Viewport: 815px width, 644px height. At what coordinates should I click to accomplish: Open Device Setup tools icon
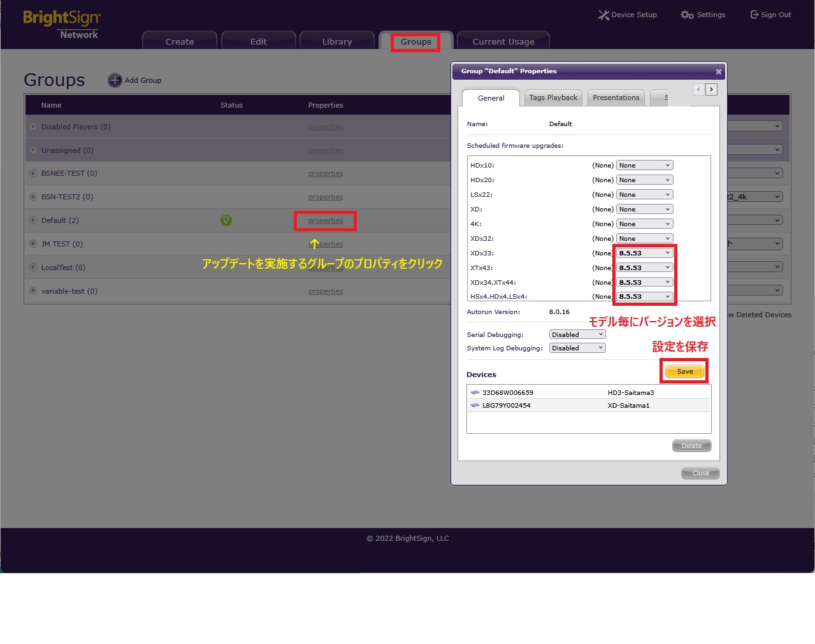tap(603, 15)
